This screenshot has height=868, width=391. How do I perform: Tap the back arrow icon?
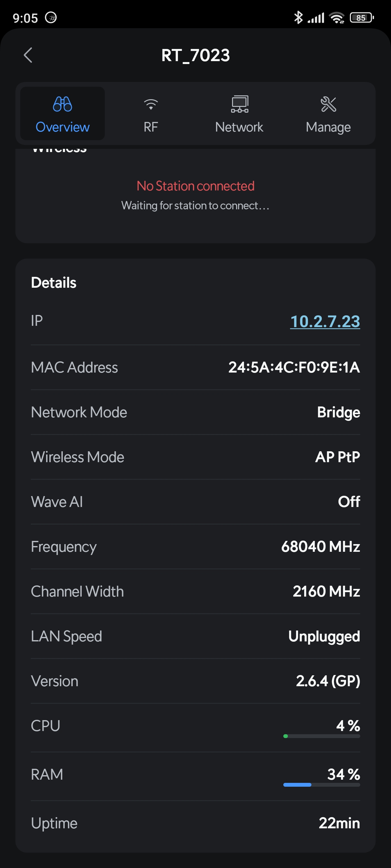(28, 55)
